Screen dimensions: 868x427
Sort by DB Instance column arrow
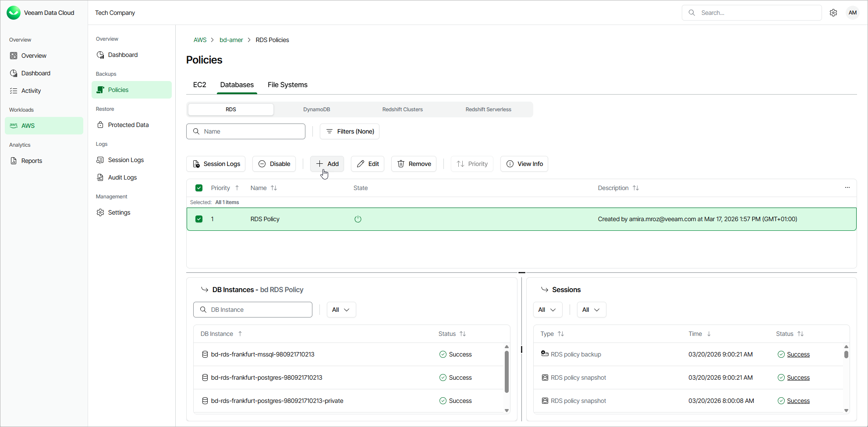(240, 334)
